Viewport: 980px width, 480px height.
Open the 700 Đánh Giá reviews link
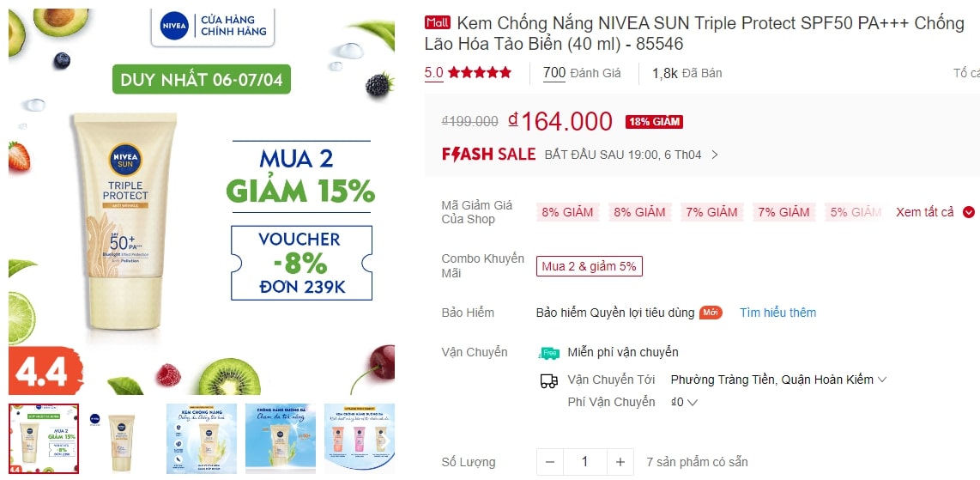pyautogui.click(x=582, y=73)
